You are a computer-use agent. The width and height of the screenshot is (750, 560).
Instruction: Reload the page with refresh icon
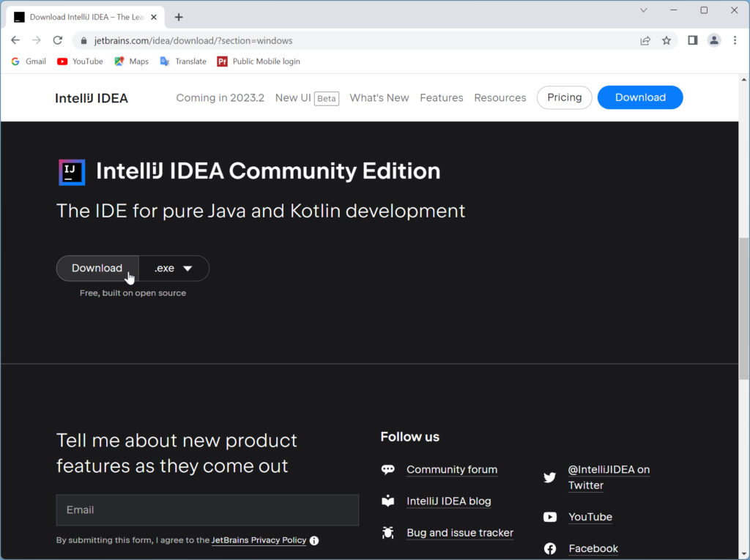tap(57, 40)
